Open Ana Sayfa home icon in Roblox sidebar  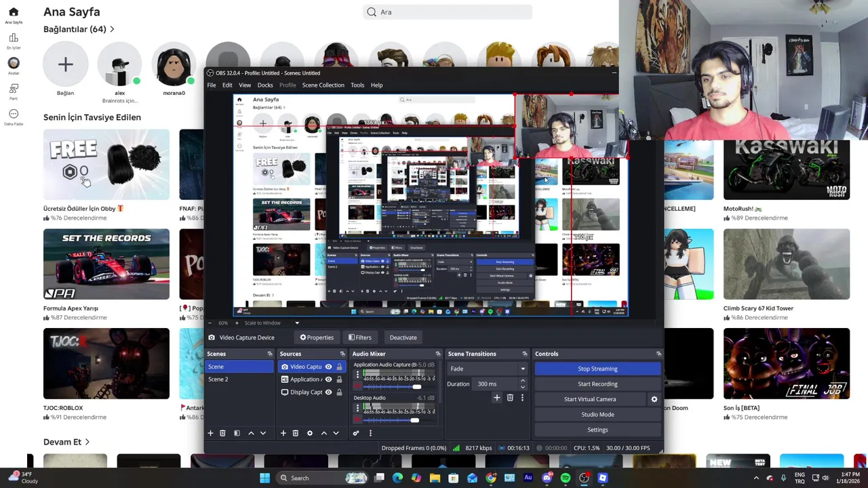(14, 12)
